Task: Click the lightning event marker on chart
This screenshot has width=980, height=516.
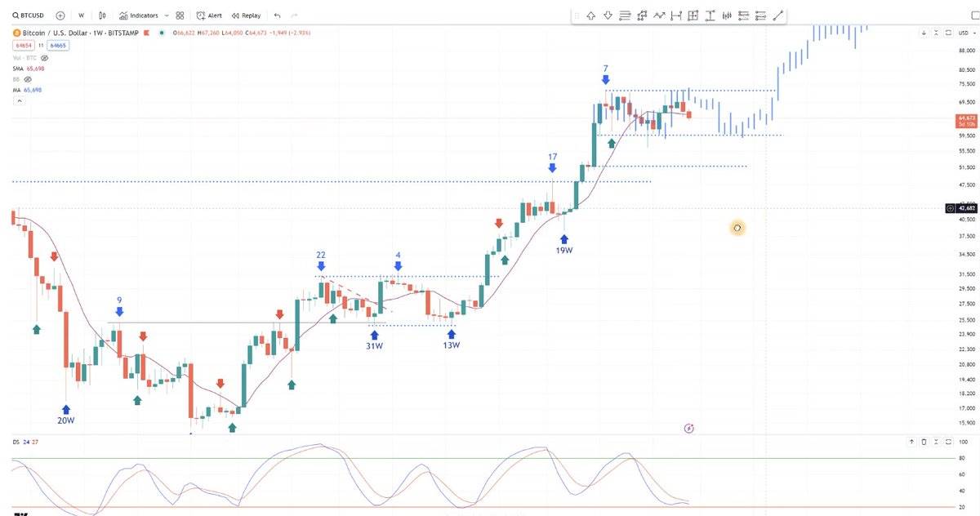Action: (x=688, y=428)
